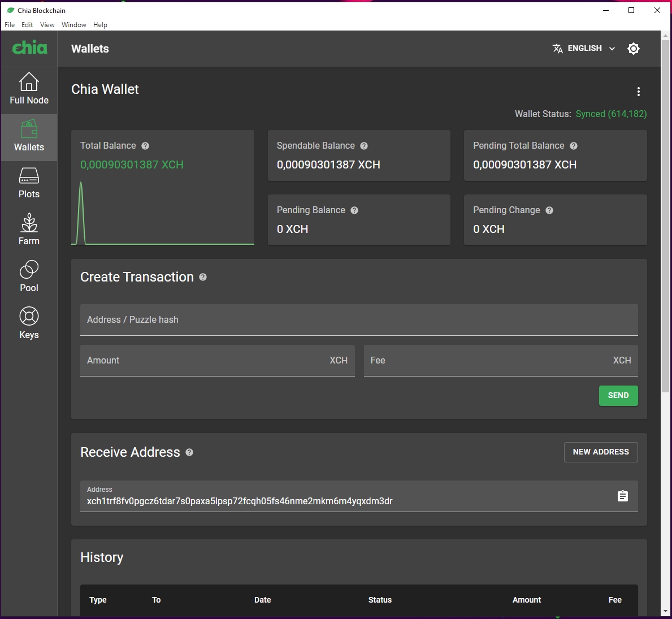Click the Fee column header in History
Screen dimensions: 672x619
click(x=614, y=600)
